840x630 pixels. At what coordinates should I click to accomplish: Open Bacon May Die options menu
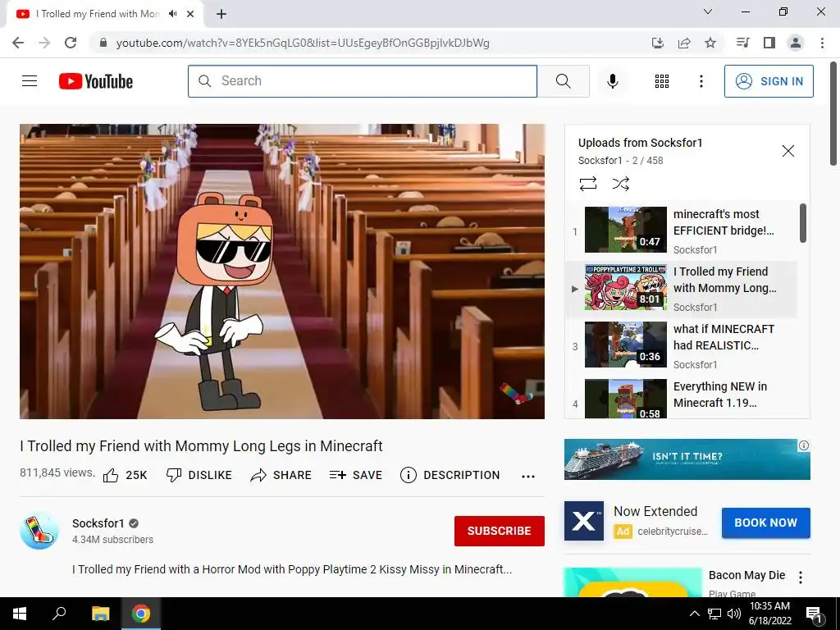[801, 577]
